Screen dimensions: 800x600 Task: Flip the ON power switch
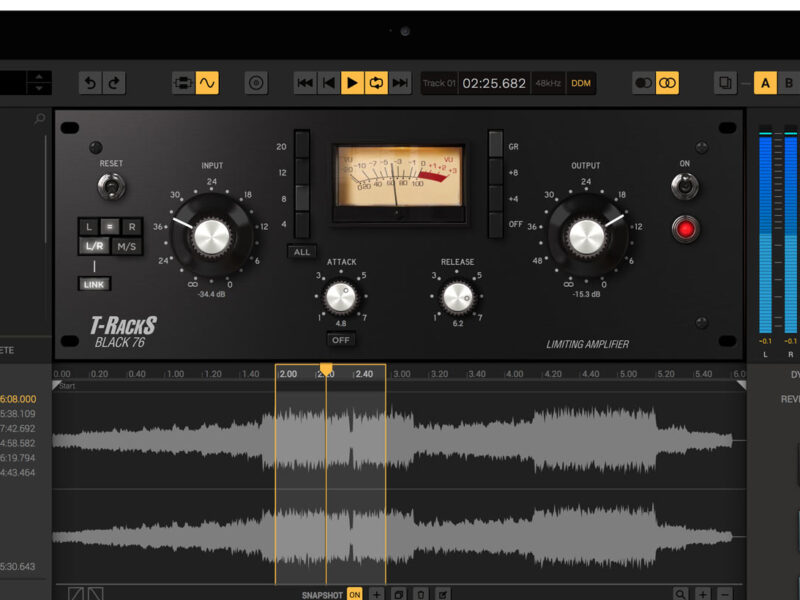click(x=685, y=186)
